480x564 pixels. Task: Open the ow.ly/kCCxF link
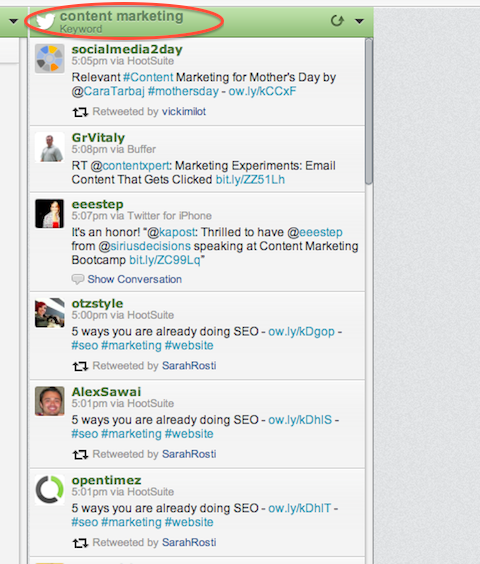262,91
